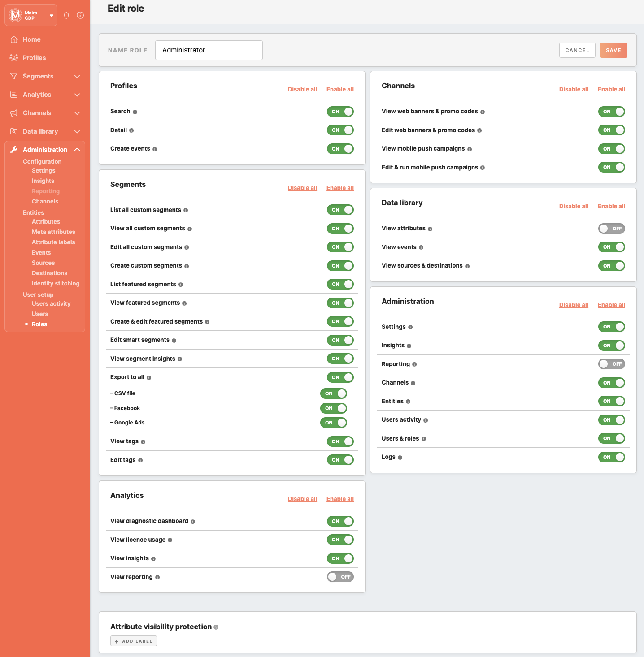Image resolution: width=644 pixels, height=657 pixels.
Task: Open Settings under Configuration in sidebar
Action: click(x=44, y=171)
